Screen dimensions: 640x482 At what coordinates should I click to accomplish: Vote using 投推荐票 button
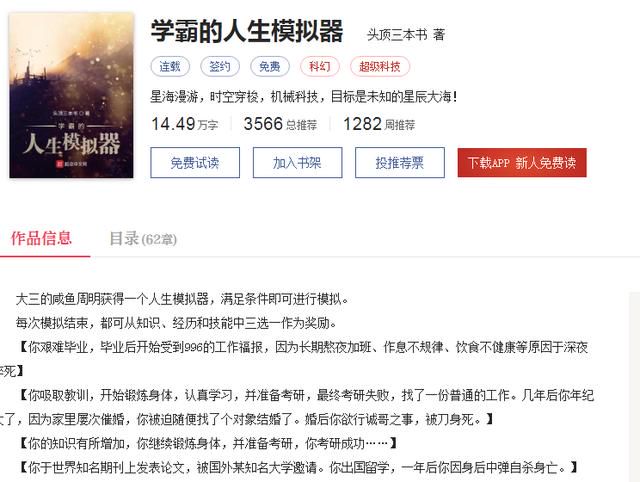[x=400, y=163]
